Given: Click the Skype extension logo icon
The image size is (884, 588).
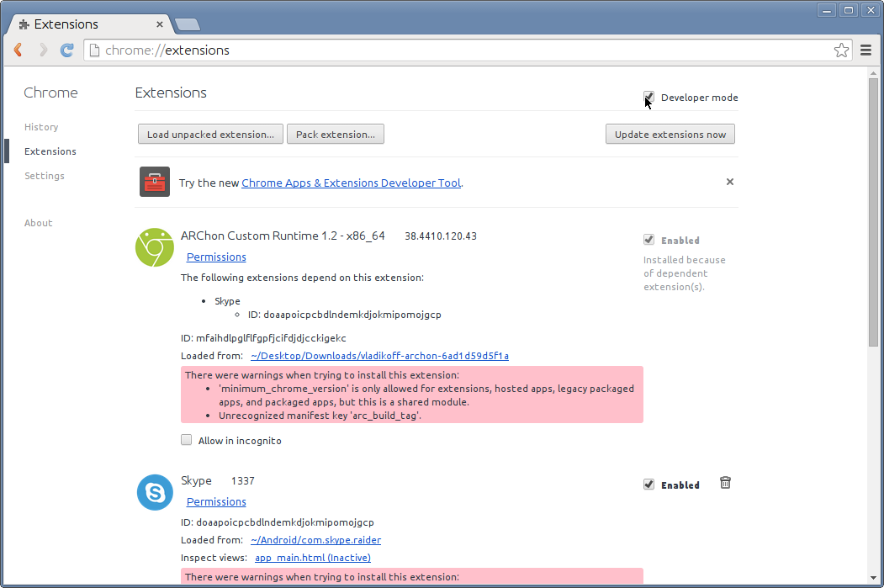Looking at the screenshot, I should [x=155, y=492].
